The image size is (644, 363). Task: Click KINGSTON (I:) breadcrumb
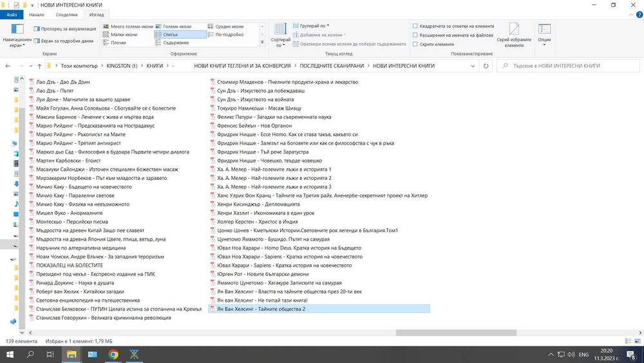[x=122, y=66]
